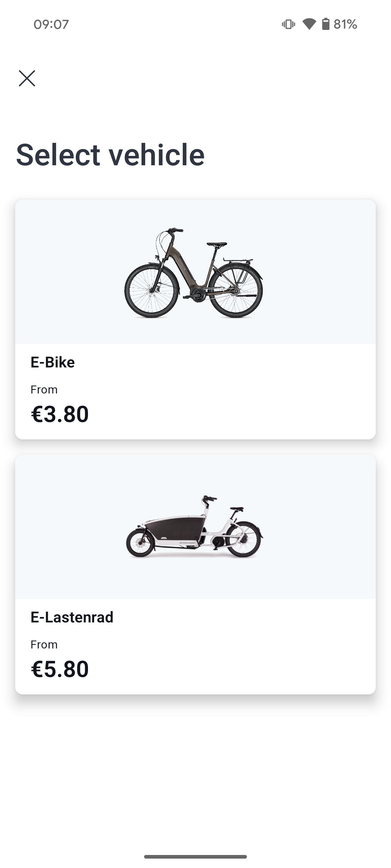The height and width of the screenshot is (868, 391).
Task: Tap the Wi-Fi signal icon
Action: click(x=309, y=24)
